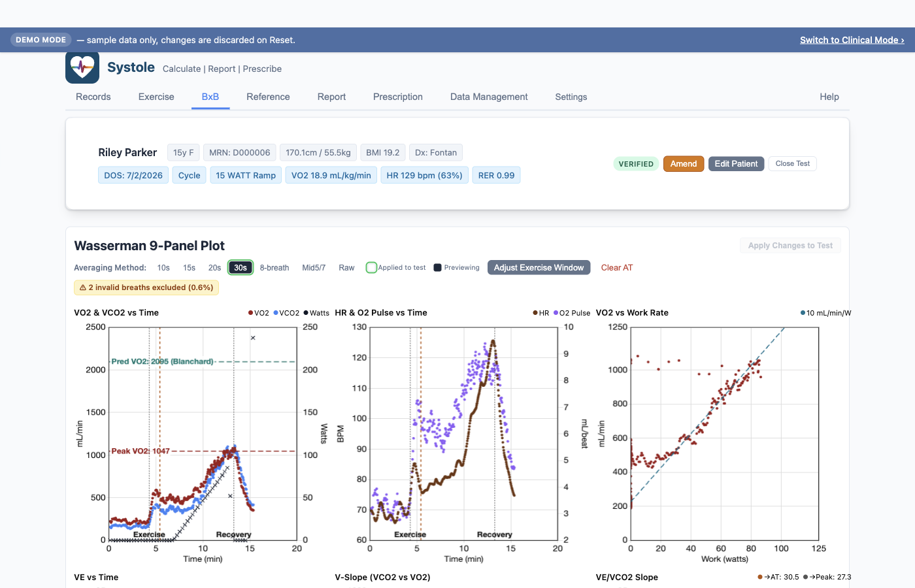This screenshot has height=588, width=915.
Task: Select 15s averaging method
Action: tap(189, 268)
